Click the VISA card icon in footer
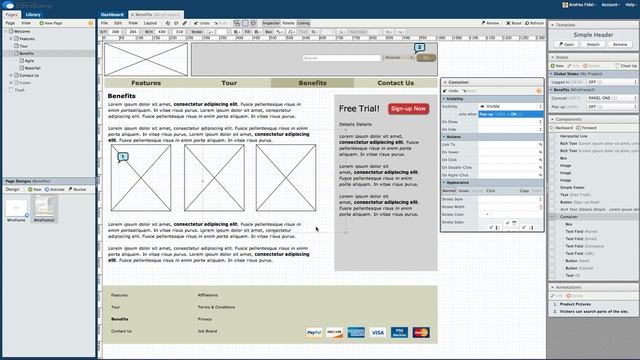Viewport: 640px width, 360px height. point(378,333)
